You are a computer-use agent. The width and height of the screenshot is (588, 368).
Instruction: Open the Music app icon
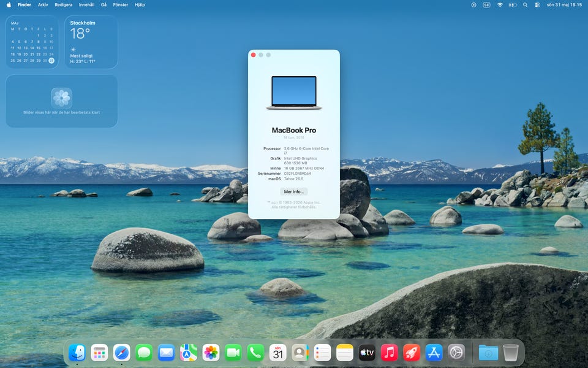point(390,353)
